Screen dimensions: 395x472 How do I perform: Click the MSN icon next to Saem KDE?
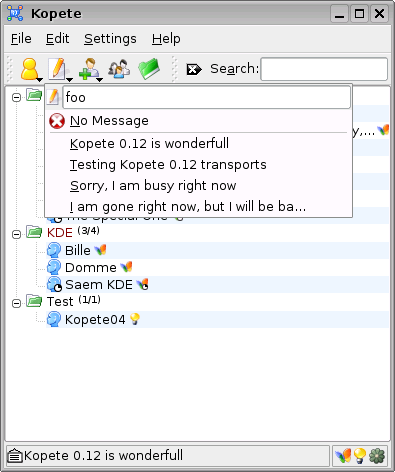143,284
